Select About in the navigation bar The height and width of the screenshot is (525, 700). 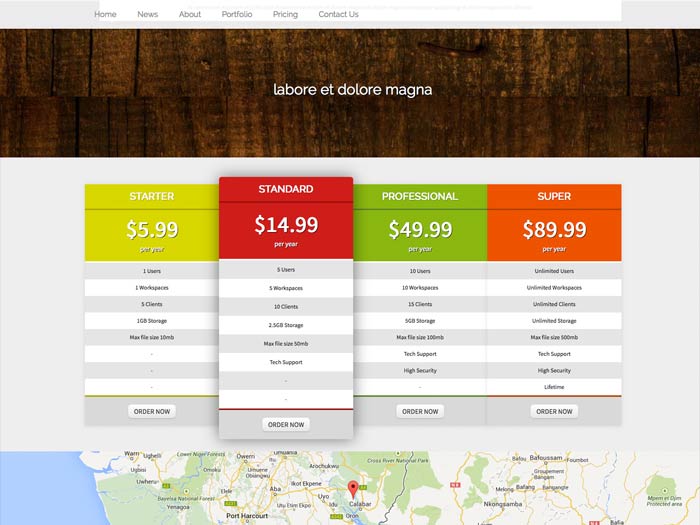190,15
